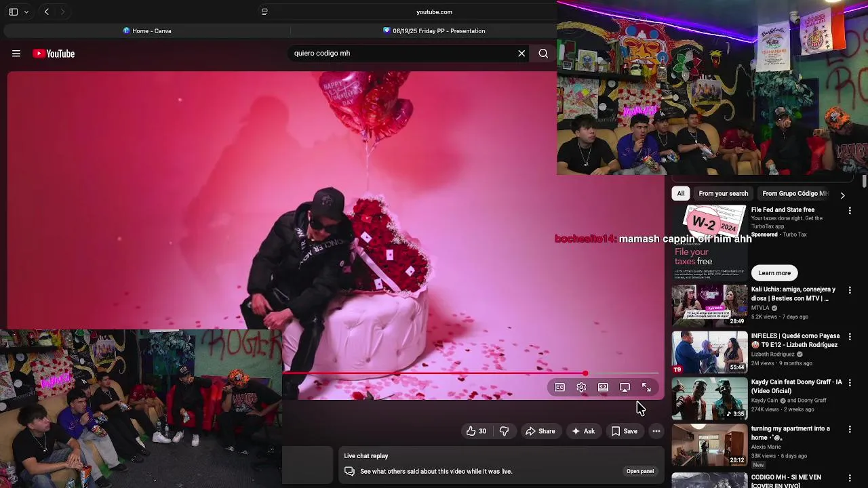Toggle closed captions on the video

[x=559, y=387]
